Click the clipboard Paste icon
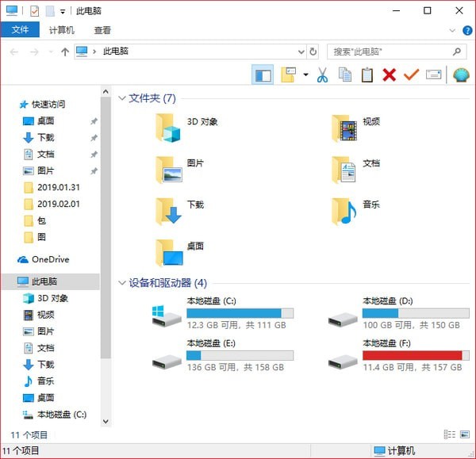Viewport: 476px width, 459px height. [x=367, y=75]
